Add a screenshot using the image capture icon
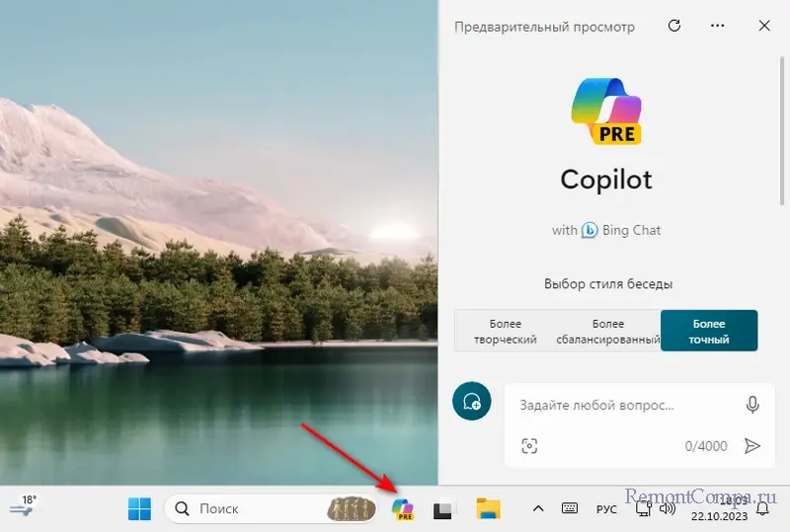Image resolution: width=790 pixels, height=532 pixels. tap(529, 446)
